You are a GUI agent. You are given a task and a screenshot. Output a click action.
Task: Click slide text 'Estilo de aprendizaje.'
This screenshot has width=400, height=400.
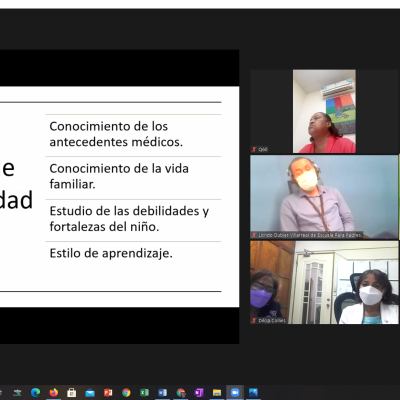pyautogui.click(x=111, y=253)
